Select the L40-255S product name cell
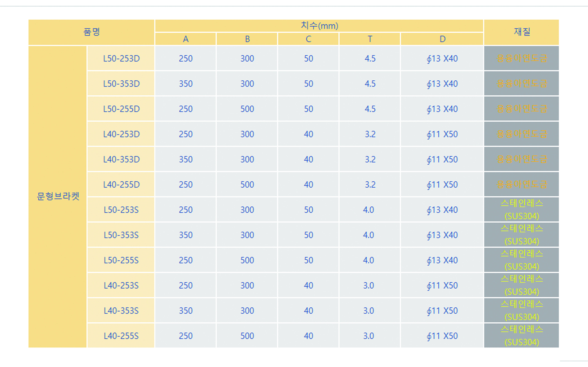This screenshot has height=367, width=588. (x=121, y=336)
